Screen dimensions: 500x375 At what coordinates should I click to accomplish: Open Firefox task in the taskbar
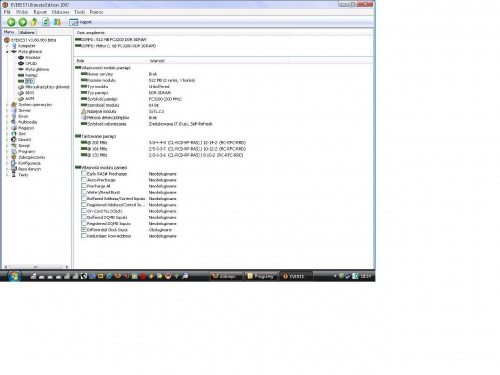226,276
